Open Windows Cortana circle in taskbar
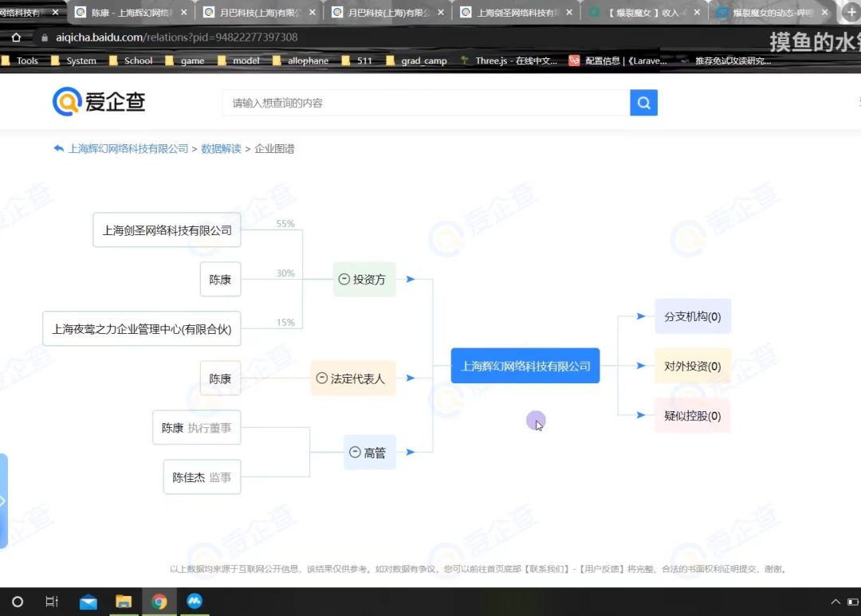Image resolution: width=861 pixels, height=616 pixels. click(x=18, y=602)
